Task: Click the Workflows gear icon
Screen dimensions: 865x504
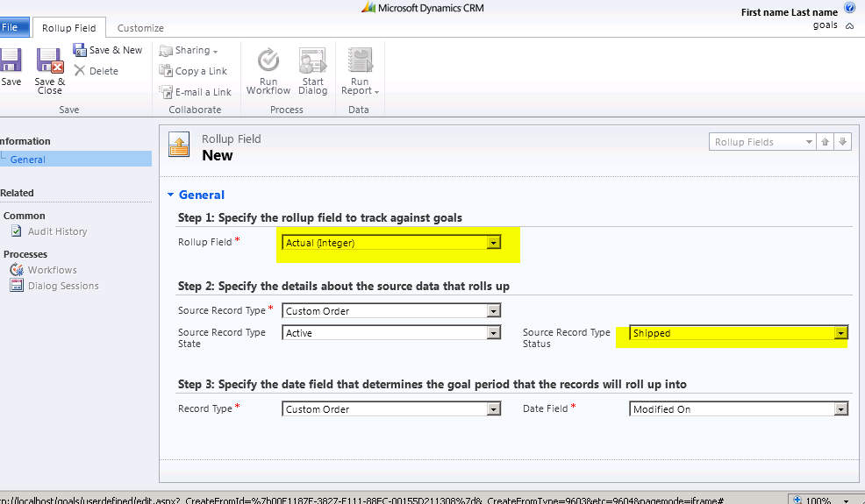Action: [x=17, y=270]
